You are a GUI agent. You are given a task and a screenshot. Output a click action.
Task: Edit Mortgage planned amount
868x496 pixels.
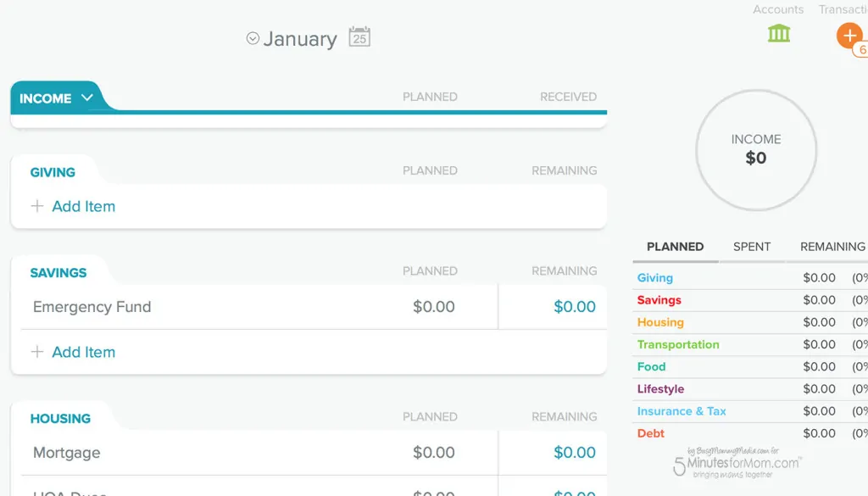click(433, 453)
